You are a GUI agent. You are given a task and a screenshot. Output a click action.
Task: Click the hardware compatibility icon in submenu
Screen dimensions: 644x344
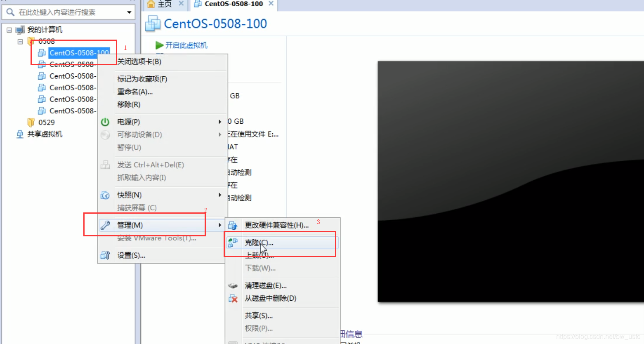[x=233, y=226]
